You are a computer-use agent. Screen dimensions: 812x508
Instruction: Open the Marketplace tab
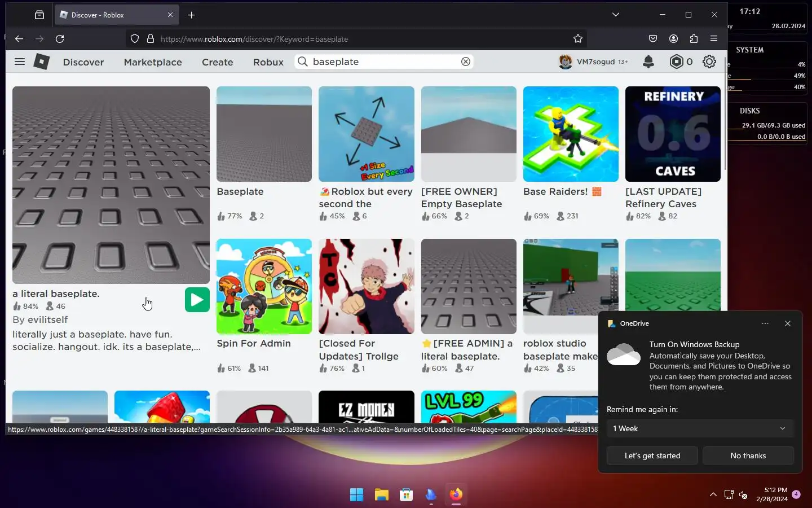coord(153,62)
